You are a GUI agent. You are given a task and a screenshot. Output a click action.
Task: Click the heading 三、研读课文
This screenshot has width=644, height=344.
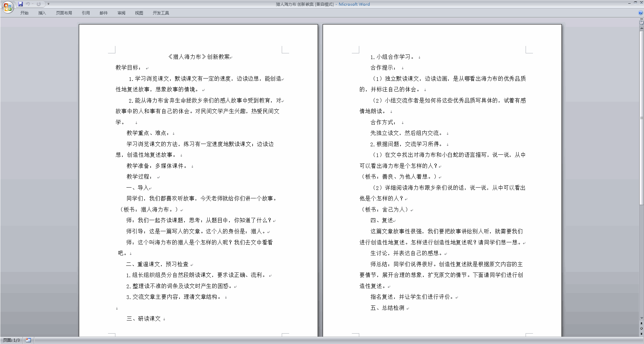coord(144,318)
